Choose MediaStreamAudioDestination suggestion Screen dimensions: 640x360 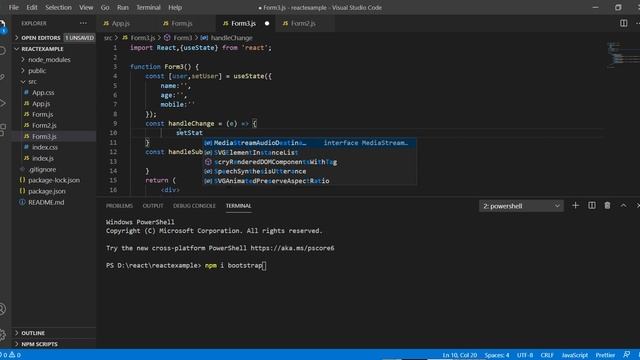tap(310, 143)
